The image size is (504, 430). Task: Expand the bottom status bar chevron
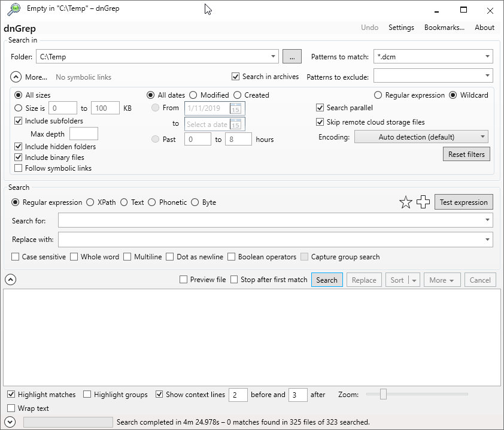click(x=10, y=422)
